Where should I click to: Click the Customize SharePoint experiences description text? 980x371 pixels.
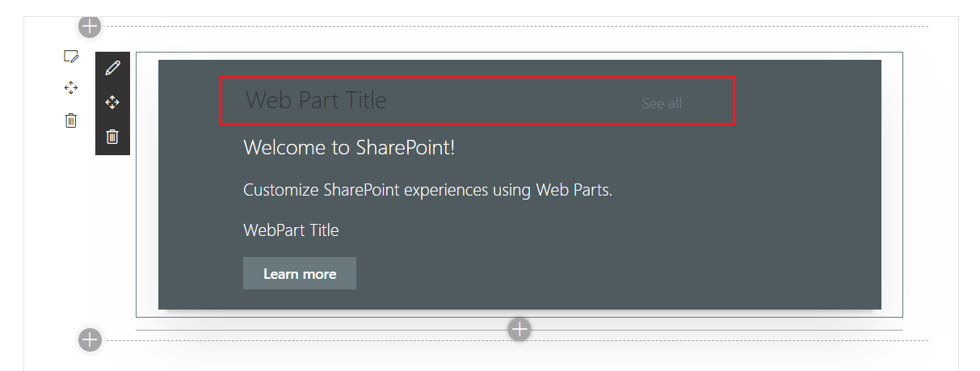tap(427, 191)
